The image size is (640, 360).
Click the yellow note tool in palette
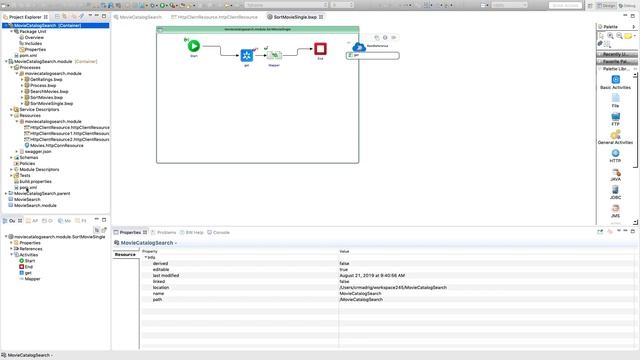pyautogui.click(x=628, y=36)
